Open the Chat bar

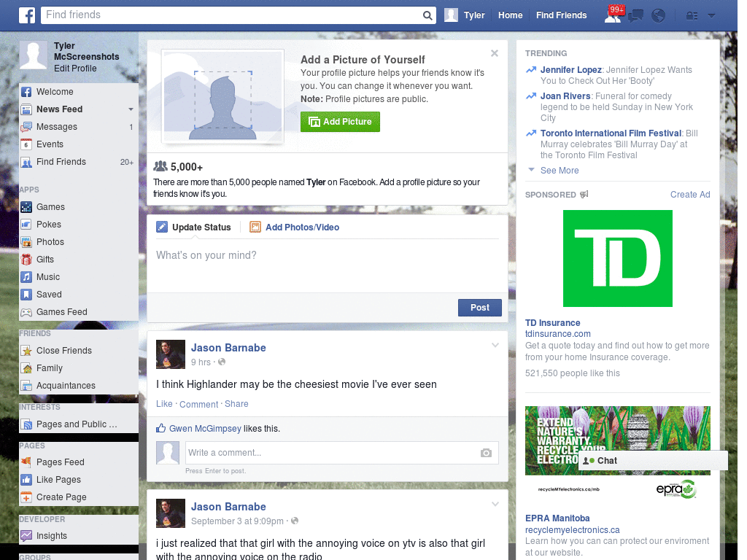click(x=653, y=461)
